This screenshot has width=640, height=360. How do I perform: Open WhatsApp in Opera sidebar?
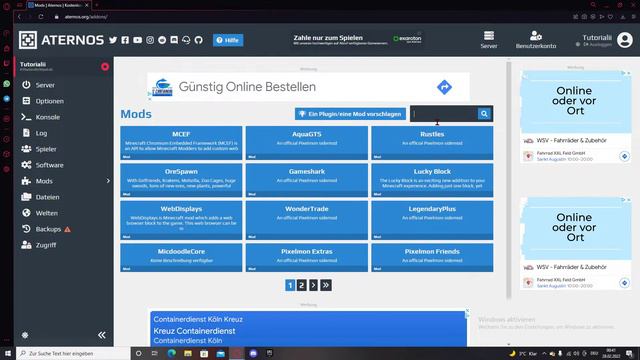click(x=7, y=84)
